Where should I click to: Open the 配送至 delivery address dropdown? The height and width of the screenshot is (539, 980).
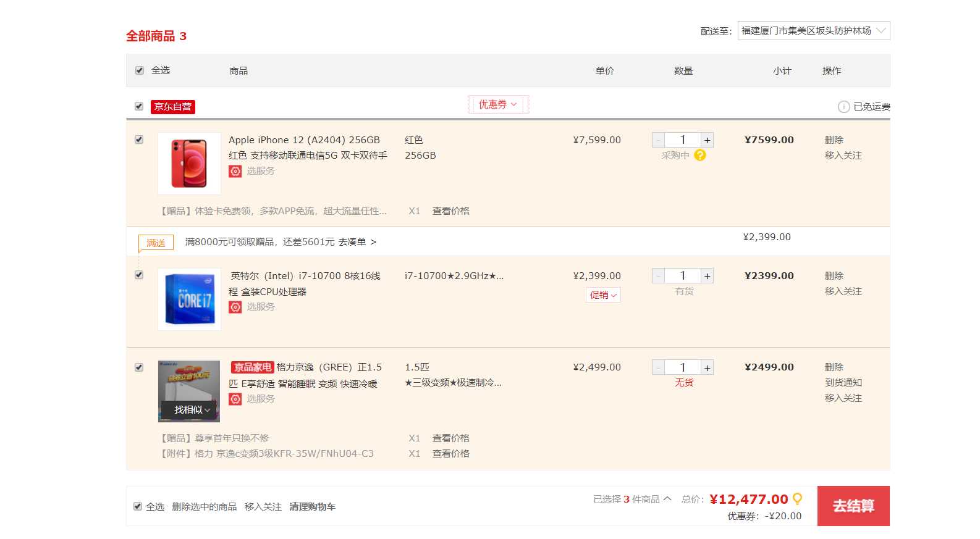pos(814,31)
